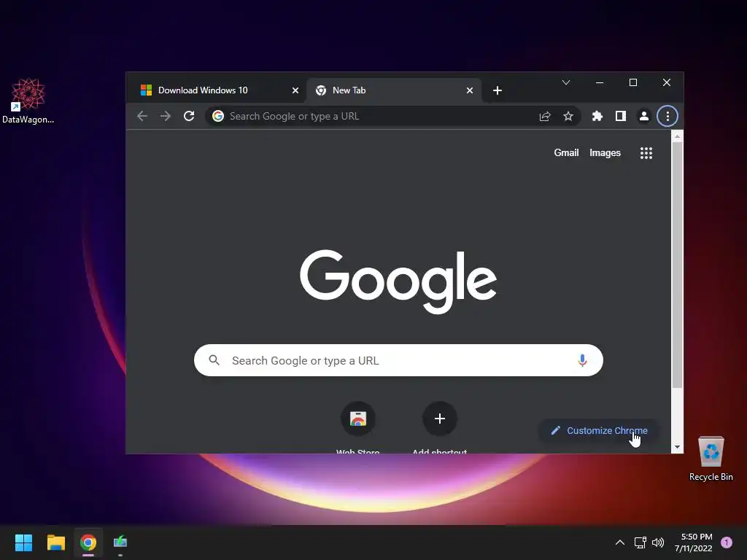Close the Download Windows 10 tab

[x=295, y=90]
